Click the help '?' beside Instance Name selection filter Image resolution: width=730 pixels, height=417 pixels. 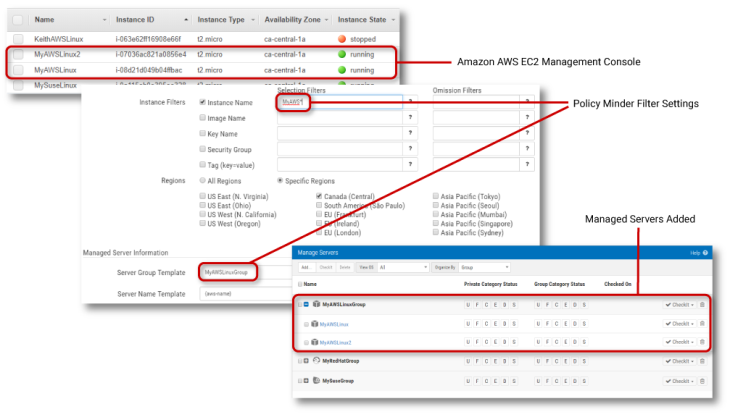tap(410, 101)
